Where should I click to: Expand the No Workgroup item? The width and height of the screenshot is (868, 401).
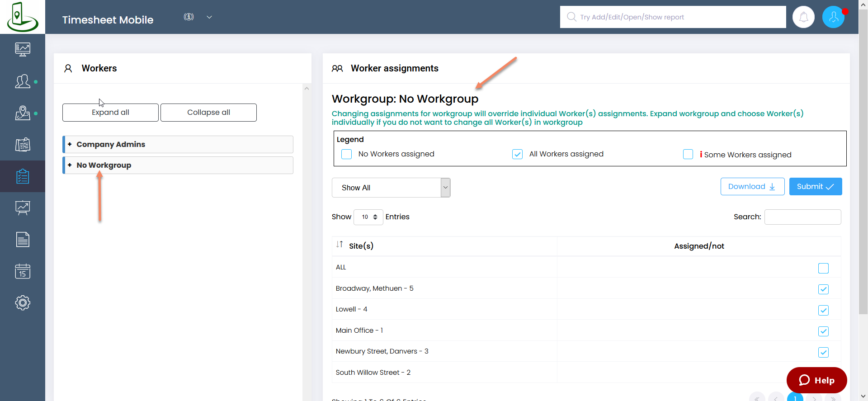tap(178, 165)
